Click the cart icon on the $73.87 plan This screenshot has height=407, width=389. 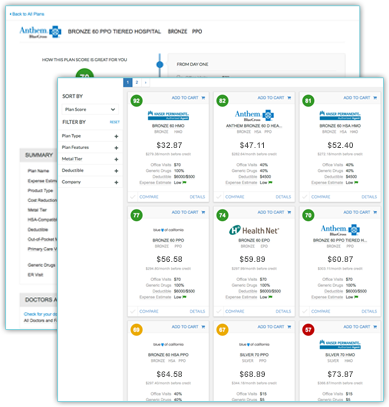point(375,327)
